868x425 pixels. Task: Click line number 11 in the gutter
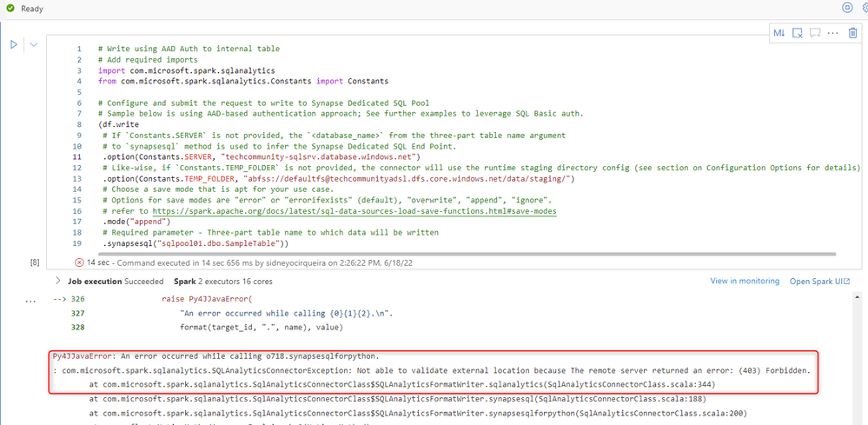click(77, 157)
